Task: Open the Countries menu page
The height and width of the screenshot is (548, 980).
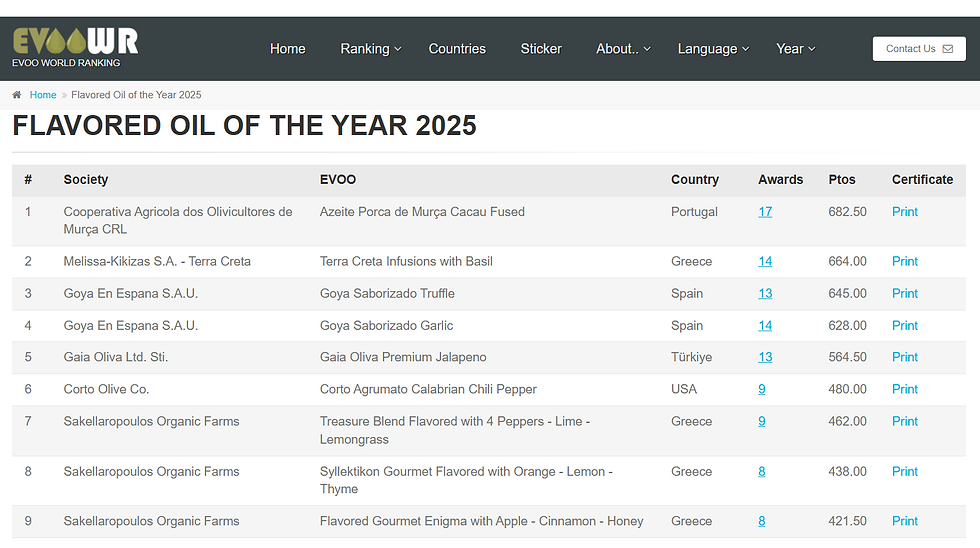Action: [x=457, y=49]
